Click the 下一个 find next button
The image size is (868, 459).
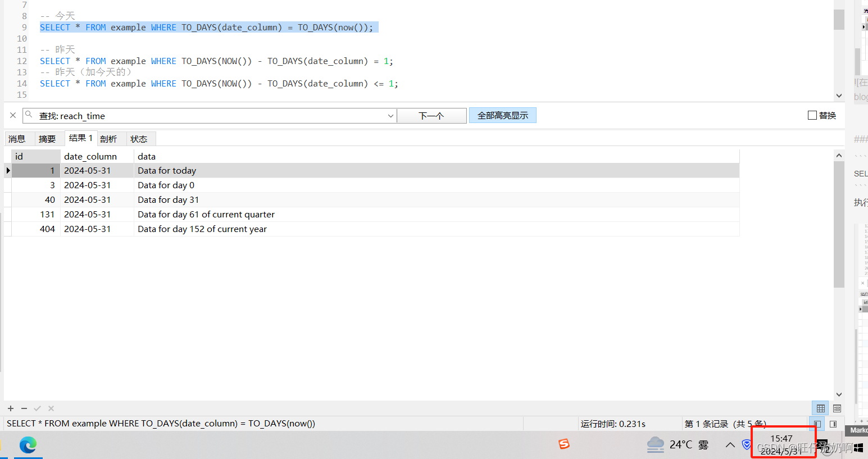pos(431,116)
